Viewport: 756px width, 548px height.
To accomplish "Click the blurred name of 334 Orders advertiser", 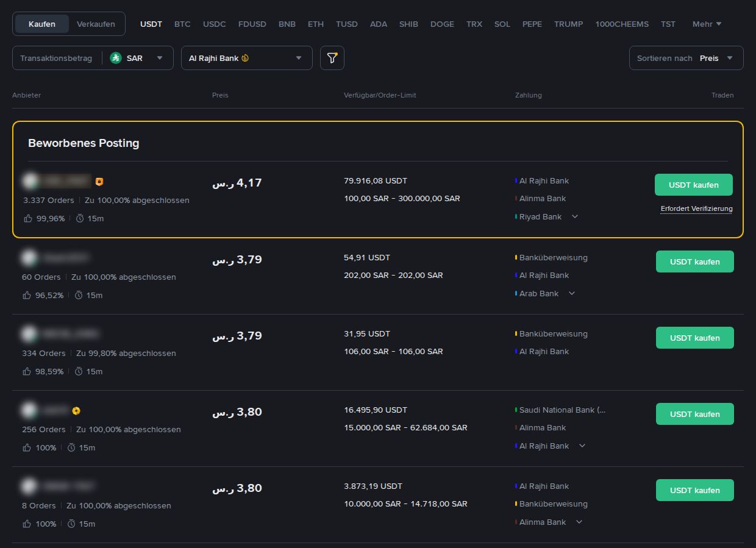I will [x=70, y=334].
